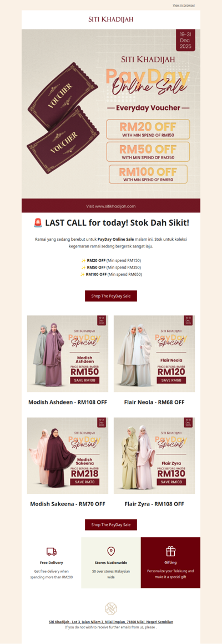222x644 pixels.
Task: Open the Flair Neola product image
Action: click(x=154, y=354)
